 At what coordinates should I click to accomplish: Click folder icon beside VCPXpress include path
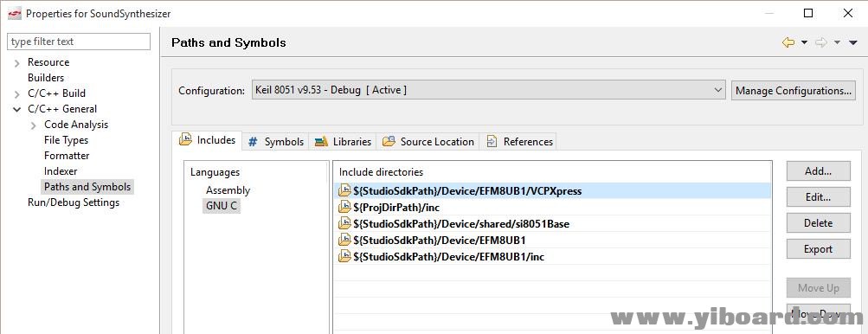pos(344,190)
